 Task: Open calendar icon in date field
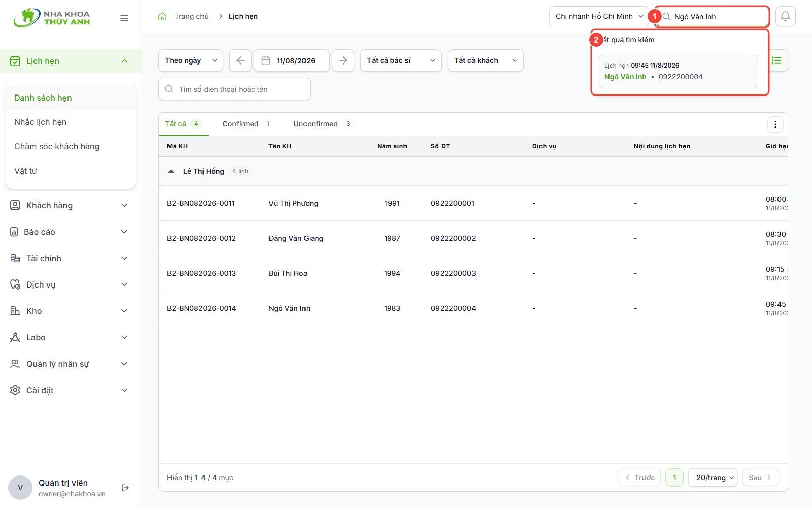pos(266,60)
